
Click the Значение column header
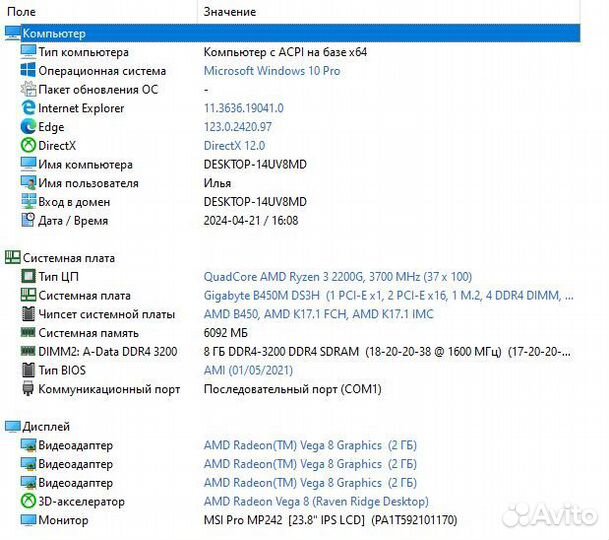(229, 11)
